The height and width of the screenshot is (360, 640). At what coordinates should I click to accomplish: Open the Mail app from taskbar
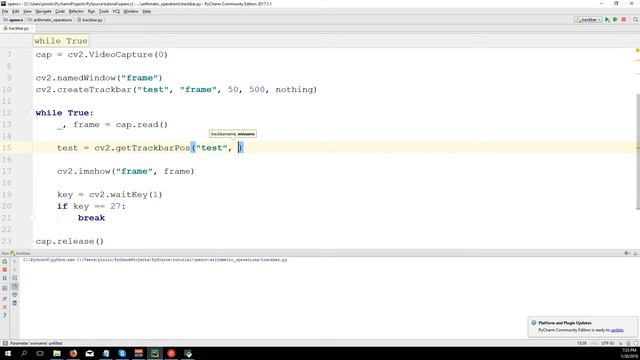pyautogui.click(x=89, y=353)
